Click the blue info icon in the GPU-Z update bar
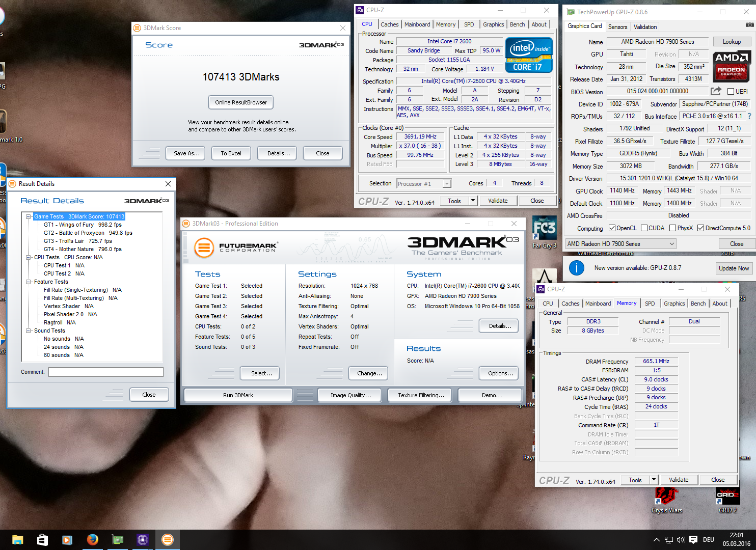This screenshot has width=756, height=550. point(576,268)
